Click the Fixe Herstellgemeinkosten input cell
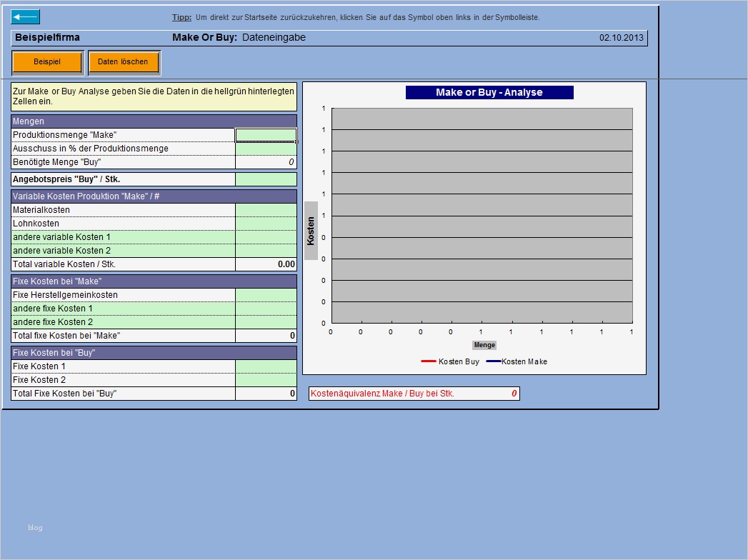Screen dimensions: 748x560 [266, 294]
